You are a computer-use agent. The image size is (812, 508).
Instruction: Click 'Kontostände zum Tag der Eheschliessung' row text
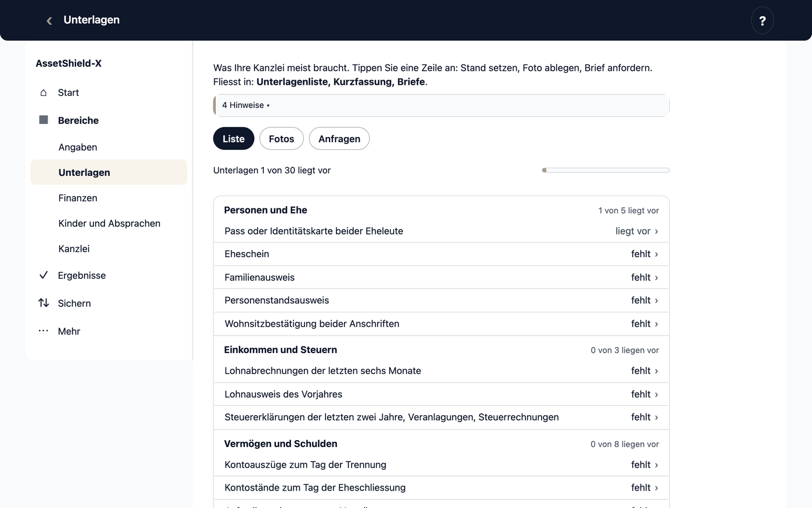pos(315,488)
